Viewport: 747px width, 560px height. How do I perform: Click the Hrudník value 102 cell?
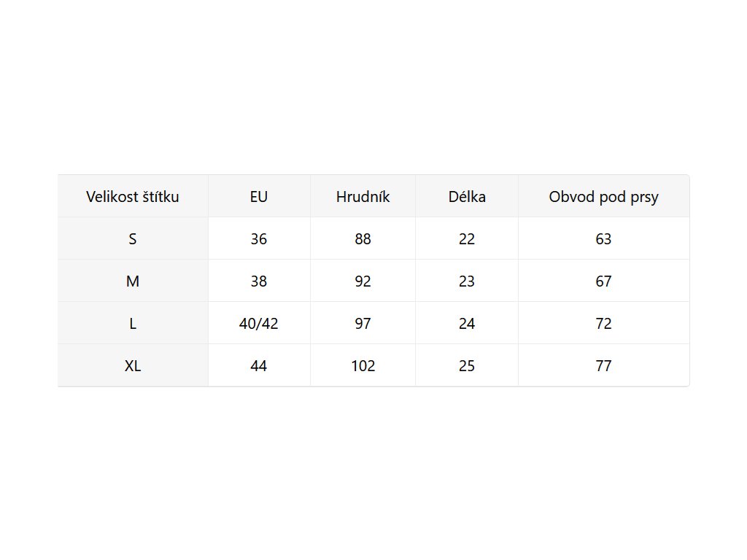click(x=363, y=365)
